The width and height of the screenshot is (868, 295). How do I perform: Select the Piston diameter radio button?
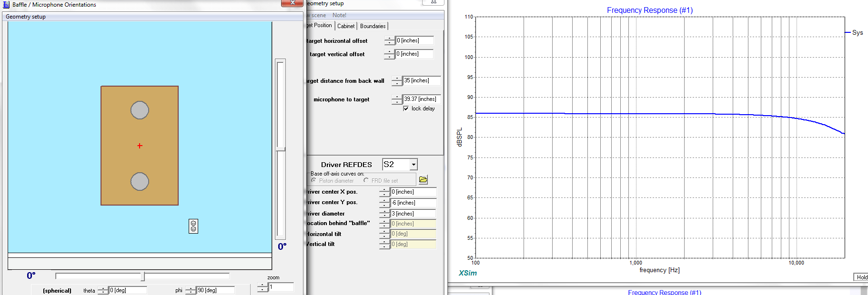coord(313,180)
